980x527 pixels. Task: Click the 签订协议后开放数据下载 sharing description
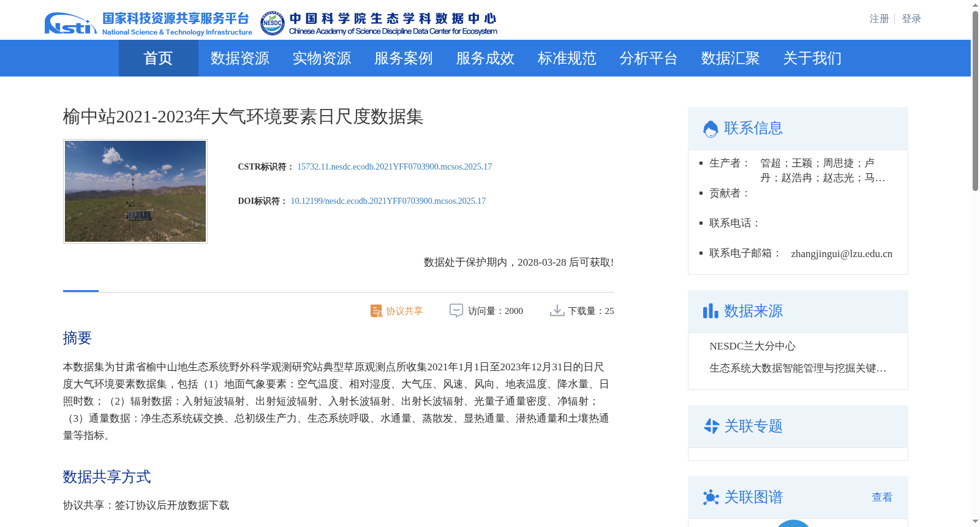[x=172, y=505]
